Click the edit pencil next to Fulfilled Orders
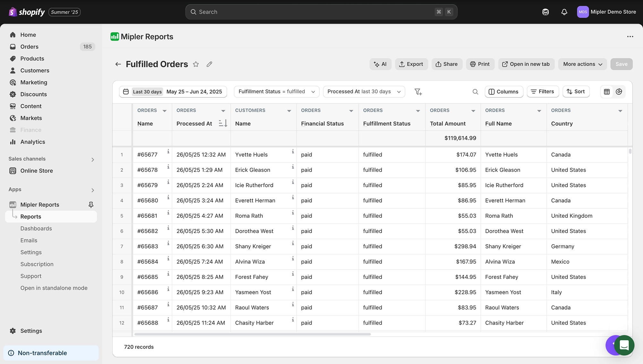 (209, 64)
